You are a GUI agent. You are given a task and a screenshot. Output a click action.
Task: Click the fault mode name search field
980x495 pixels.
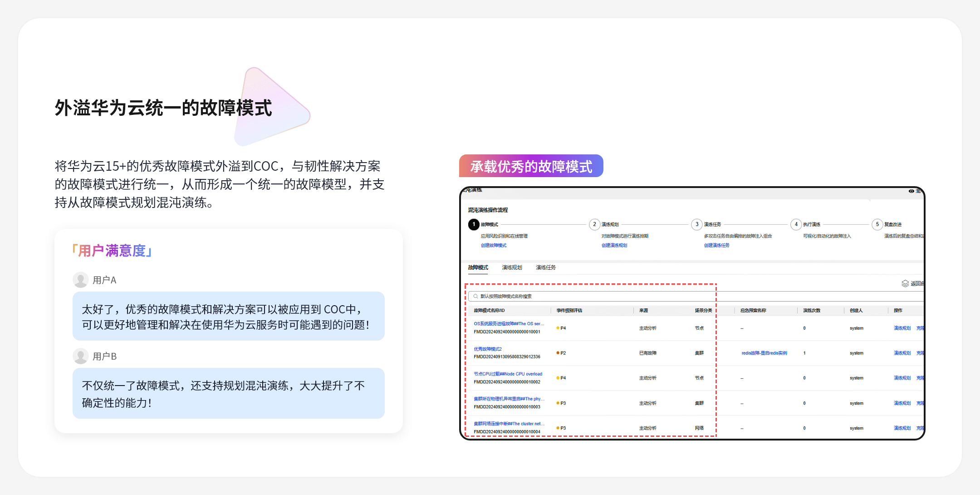click(x=590, y=297)
